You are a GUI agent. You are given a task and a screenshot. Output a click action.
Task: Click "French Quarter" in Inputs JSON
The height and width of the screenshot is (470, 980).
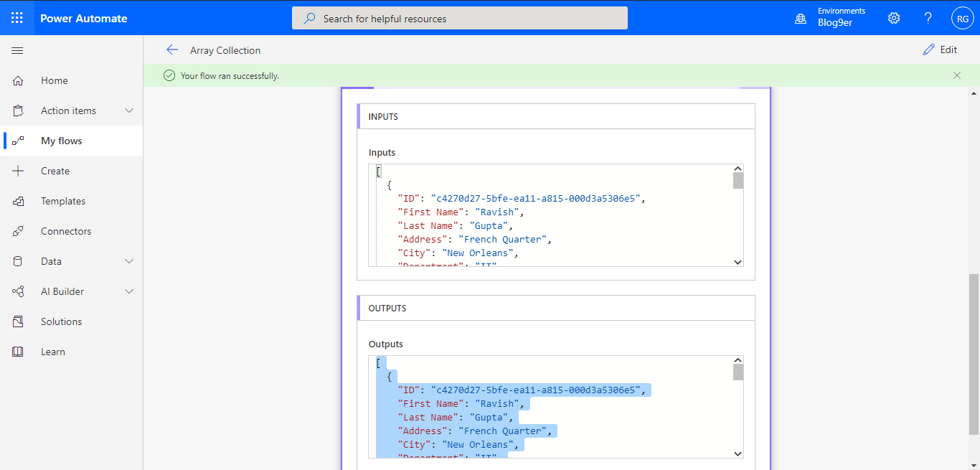pos(502,239)
